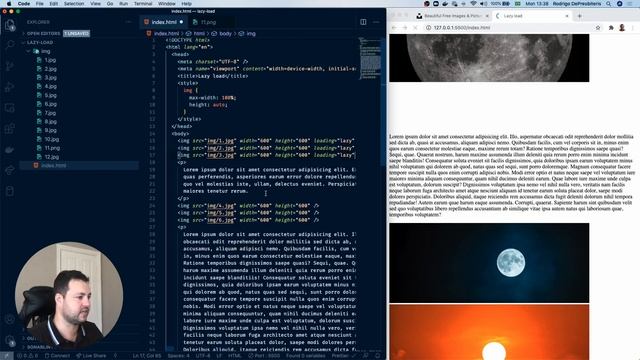
Task: Open the Accounts icon in activity bar
Action: pyautogui.click(x=9, y=319)
